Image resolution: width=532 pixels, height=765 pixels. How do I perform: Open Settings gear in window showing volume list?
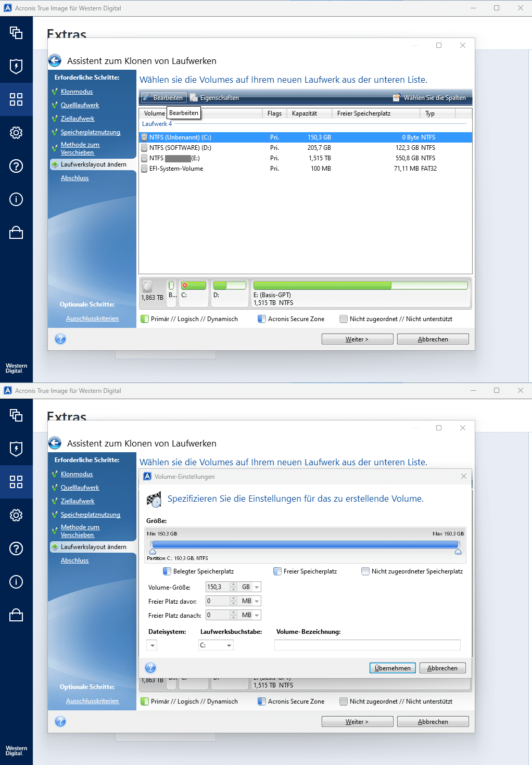point(16,133)
